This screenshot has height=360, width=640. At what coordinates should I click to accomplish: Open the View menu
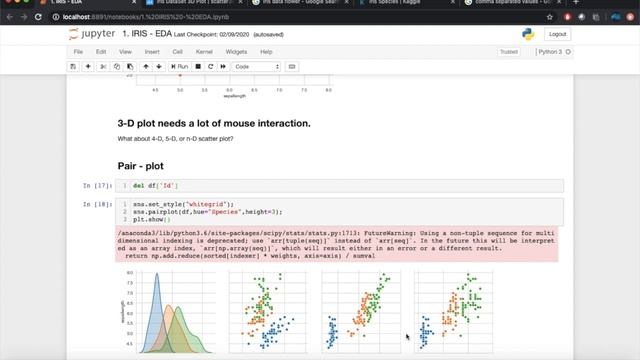(125, 52)
